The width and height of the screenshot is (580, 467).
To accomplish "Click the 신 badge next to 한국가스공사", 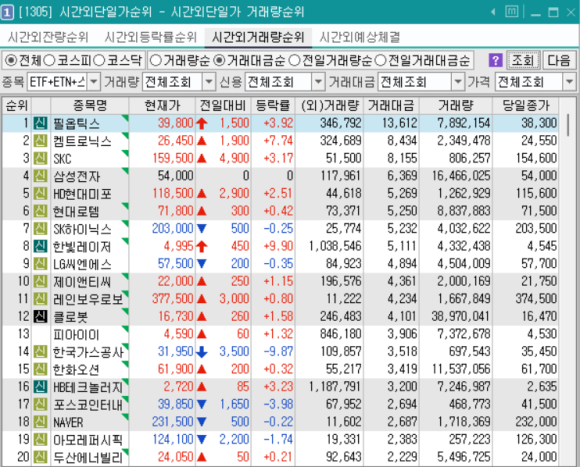I will click(40, 352).
